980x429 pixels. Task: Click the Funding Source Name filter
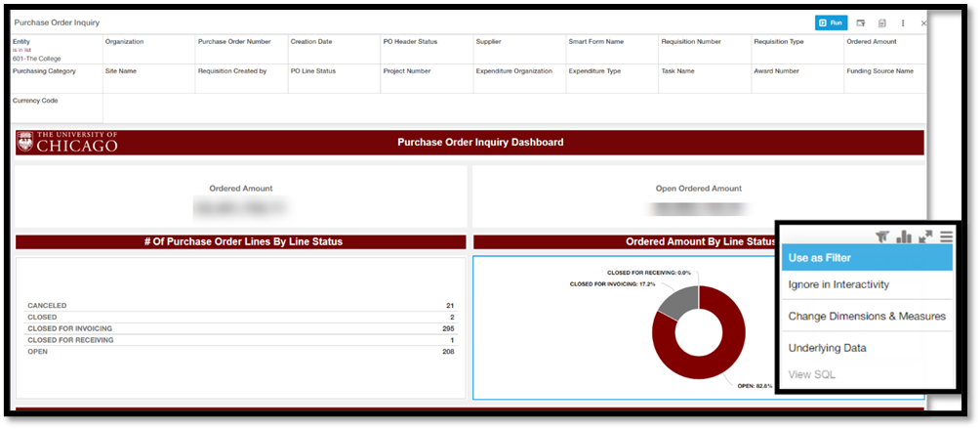[885, 79]
